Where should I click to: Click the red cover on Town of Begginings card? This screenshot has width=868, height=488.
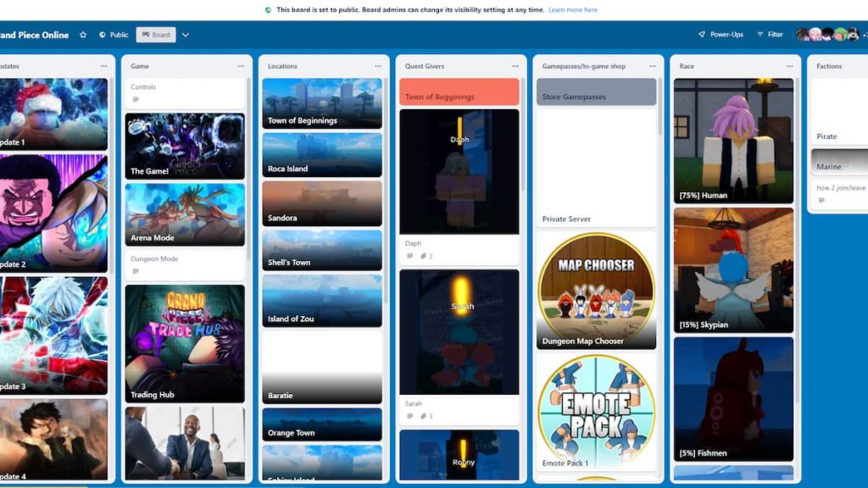pos(459,93)
